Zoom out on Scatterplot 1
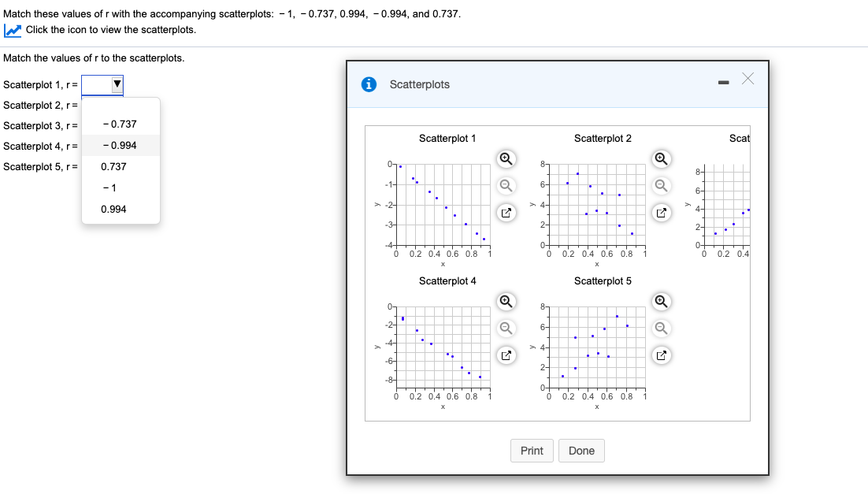This screenshot has height=494, width=868. click(506, 185)
